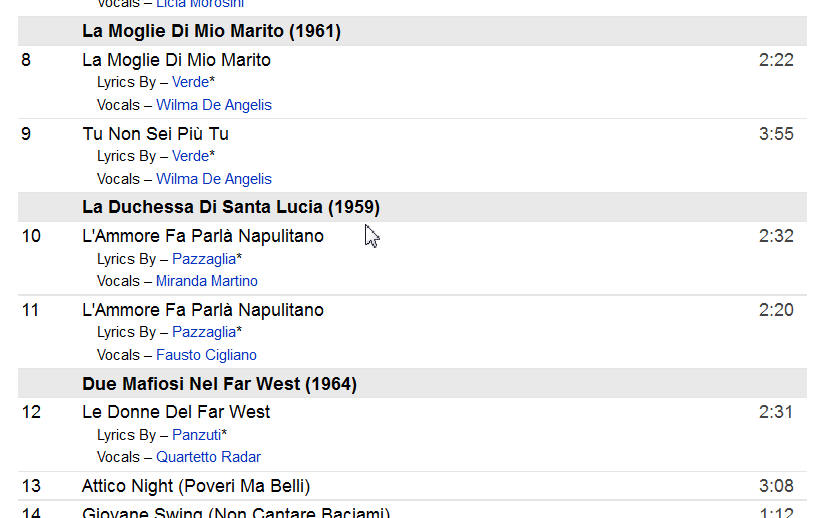
Task: Click the heading Due Mafiosi Nel Far West (1964)
Action: tap(219, 383)
